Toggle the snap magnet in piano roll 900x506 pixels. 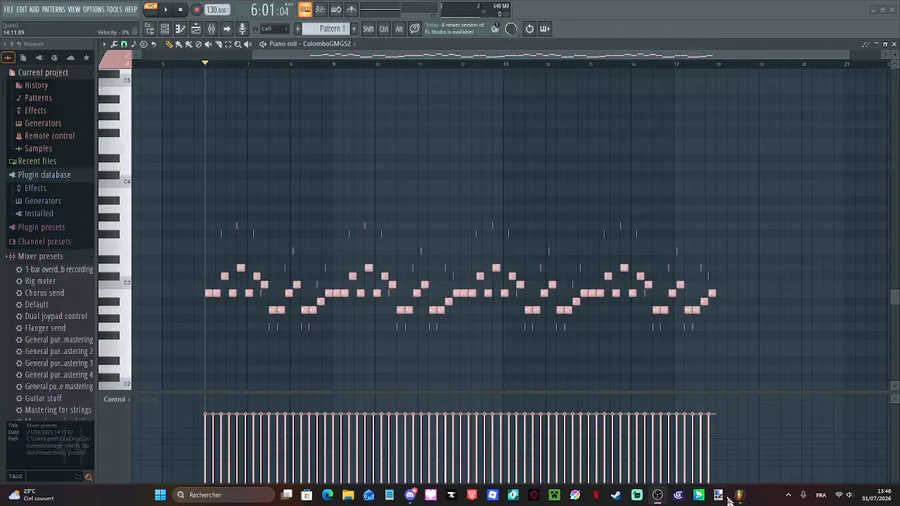(x=124, y=44)
